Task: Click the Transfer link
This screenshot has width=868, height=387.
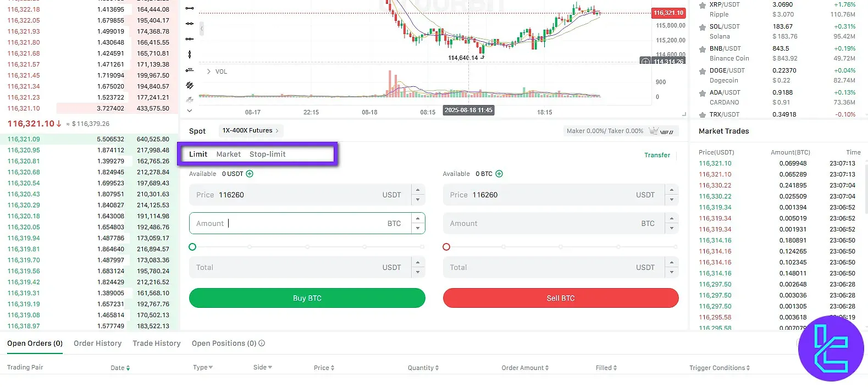Action: pos(657,155)
